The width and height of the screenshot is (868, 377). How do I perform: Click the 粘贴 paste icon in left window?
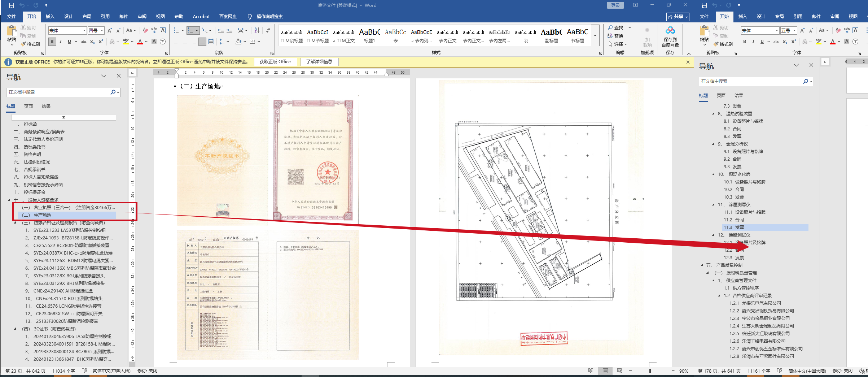12,31
